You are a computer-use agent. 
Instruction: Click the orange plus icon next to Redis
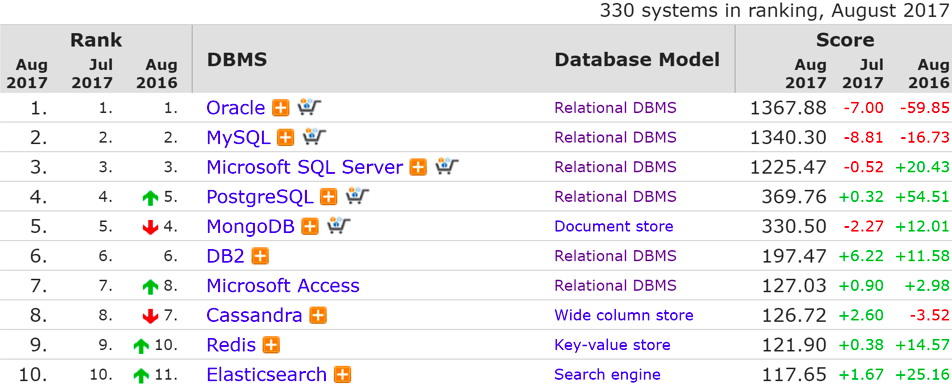click(271, 345)
